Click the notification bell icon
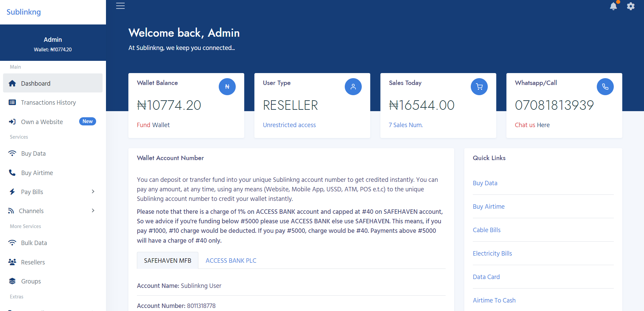 613,6
